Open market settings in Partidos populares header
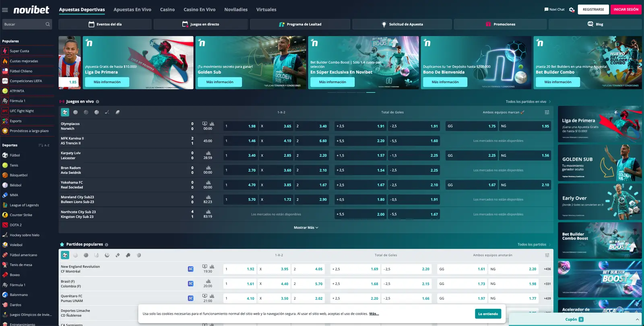Image resolution: width=644 pixels, height=326 pixels. click(547, 255)
